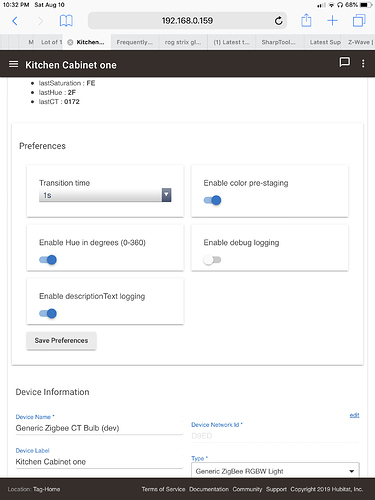This screenshot has width=375, height=500.
Task: Toggle Enable color pre-staging switch
Action: [x=212, y=200]
